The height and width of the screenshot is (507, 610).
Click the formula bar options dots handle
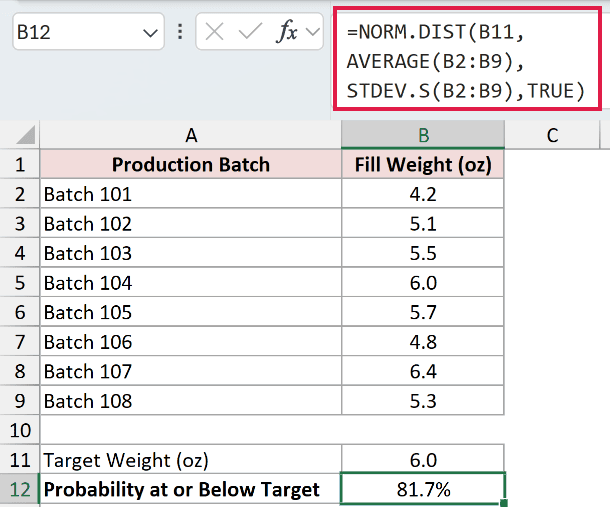pyautogui.click(x=180, y=32)
